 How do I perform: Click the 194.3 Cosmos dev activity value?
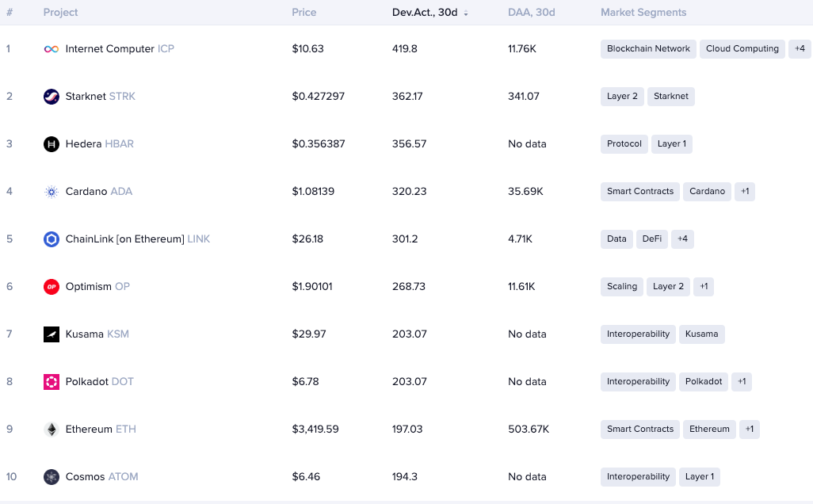tap(404, 477)
